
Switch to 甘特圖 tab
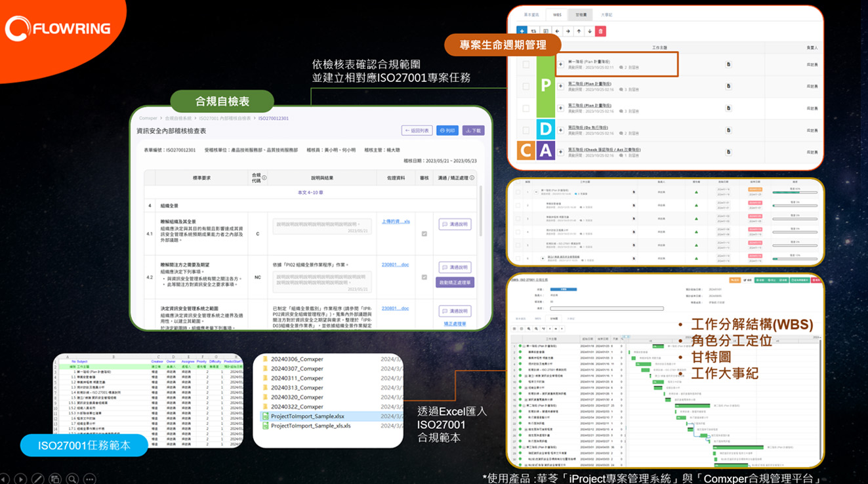pyautogui.click(x=581, y=14)
